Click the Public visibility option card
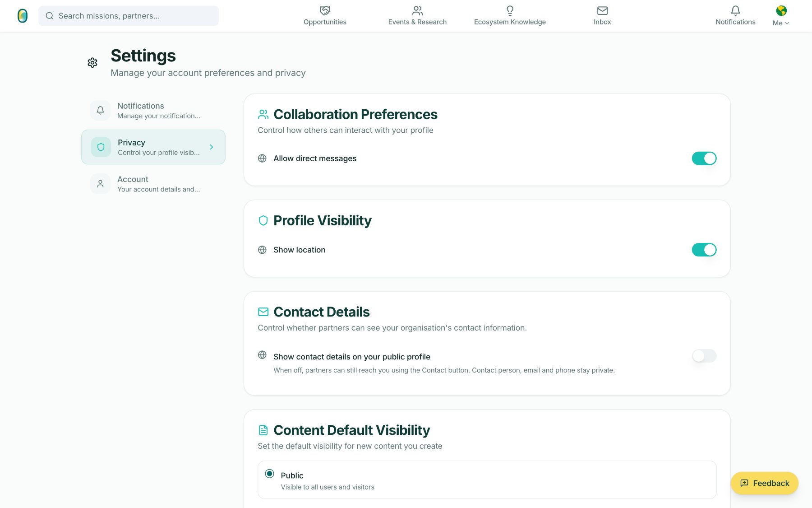812x508 pixels. [487, 480]
